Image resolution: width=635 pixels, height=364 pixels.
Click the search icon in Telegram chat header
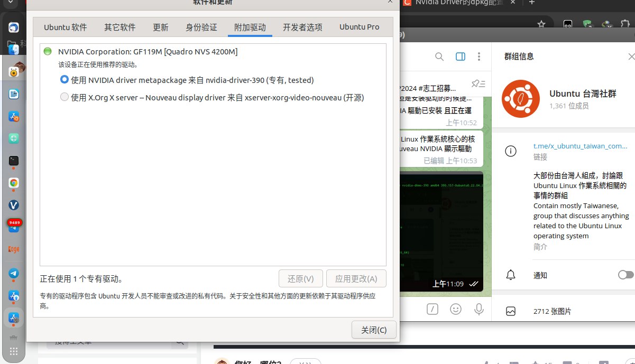[439, 57]
